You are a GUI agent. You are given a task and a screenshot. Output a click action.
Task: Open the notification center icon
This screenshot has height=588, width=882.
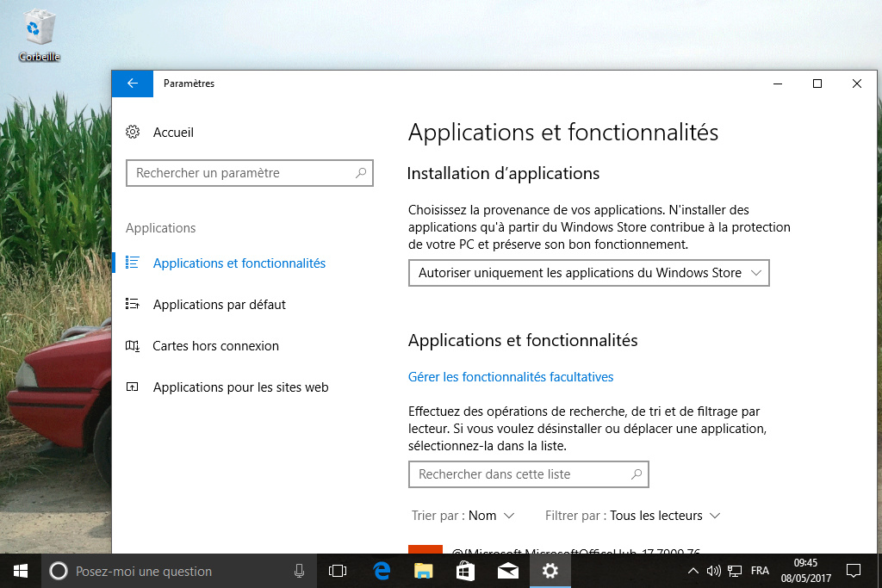pos(853,571)
